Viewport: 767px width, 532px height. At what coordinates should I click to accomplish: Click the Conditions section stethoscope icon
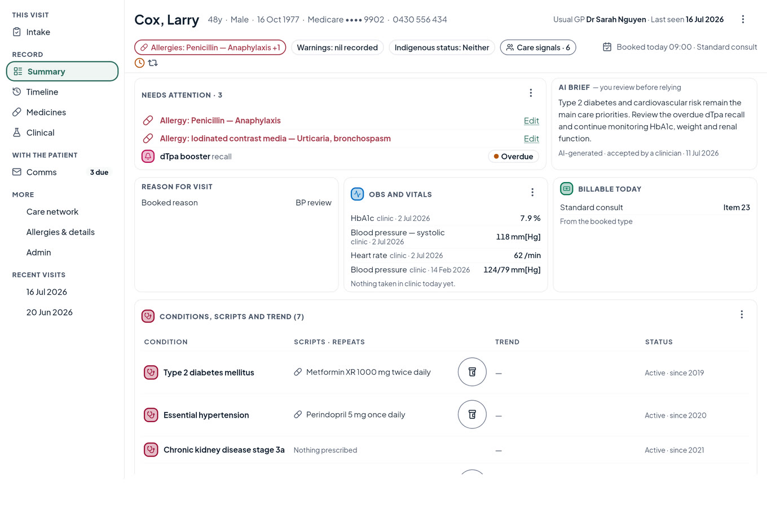click(x=148, y=316)
